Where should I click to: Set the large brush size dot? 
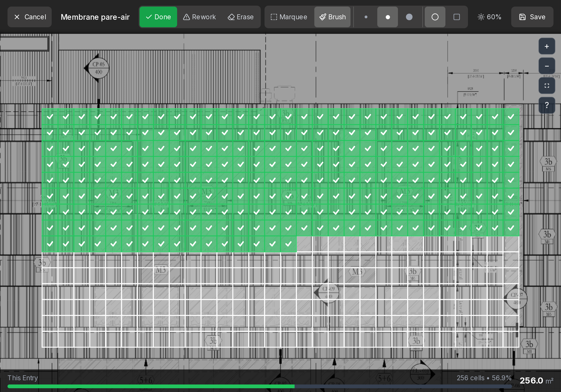point(409,17)
